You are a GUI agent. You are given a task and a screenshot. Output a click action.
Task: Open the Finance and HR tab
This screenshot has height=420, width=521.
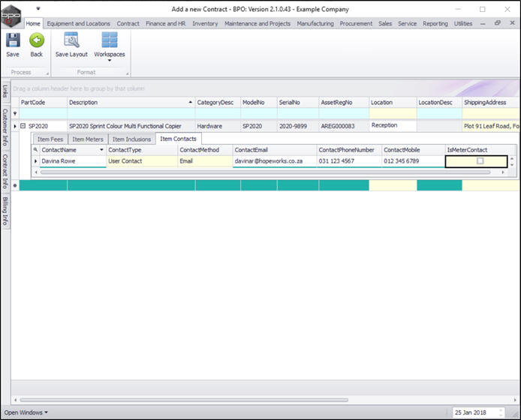click(x=165, y=23)
